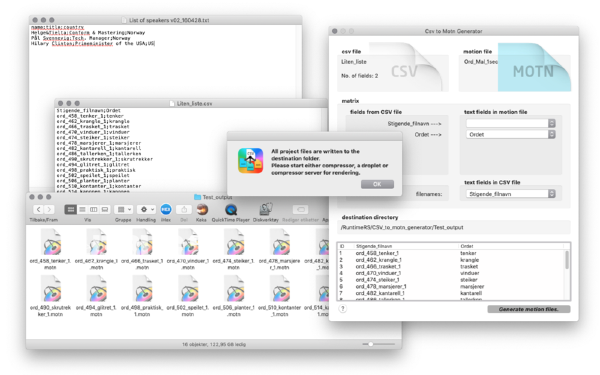Viewport: 600px width, 375px height.
Task: Open the filenames Stigende_filnavn dropdown
Action: click(x=510, y=194)
